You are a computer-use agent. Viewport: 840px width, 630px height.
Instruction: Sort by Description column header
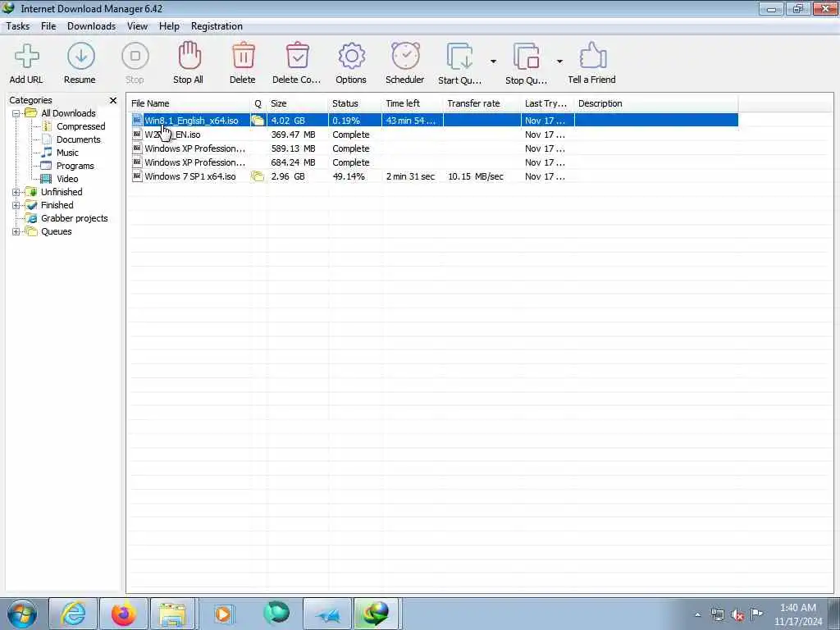click(x=656, y=103)
